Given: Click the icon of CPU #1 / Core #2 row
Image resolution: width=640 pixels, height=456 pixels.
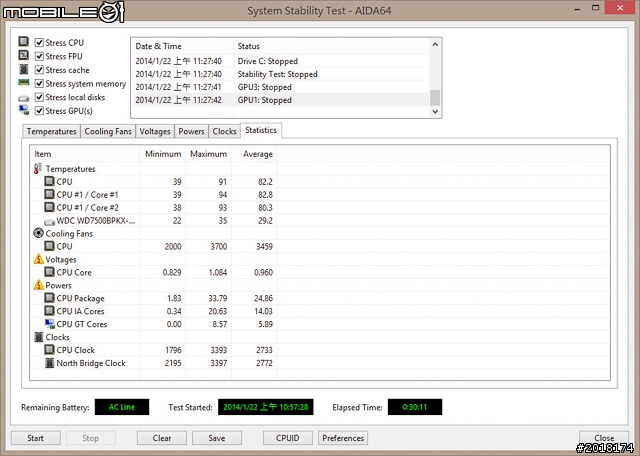Looking at the screenshot, I should pyautogui.click(x=49, y=207).
